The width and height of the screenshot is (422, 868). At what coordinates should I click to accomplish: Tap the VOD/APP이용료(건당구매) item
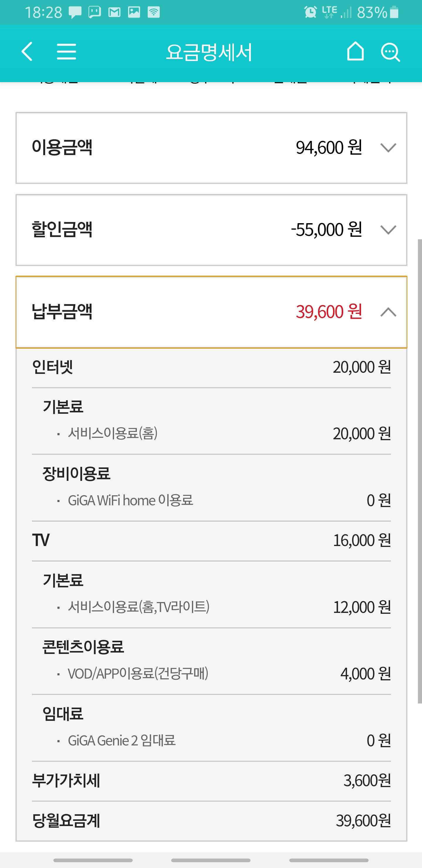click(138, 674)
